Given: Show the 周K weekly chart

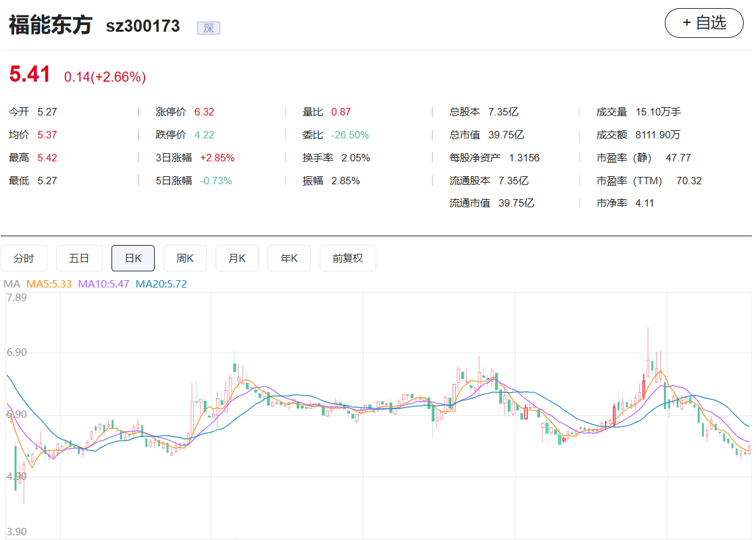Looking at the screenshot, I should point(185,258).
